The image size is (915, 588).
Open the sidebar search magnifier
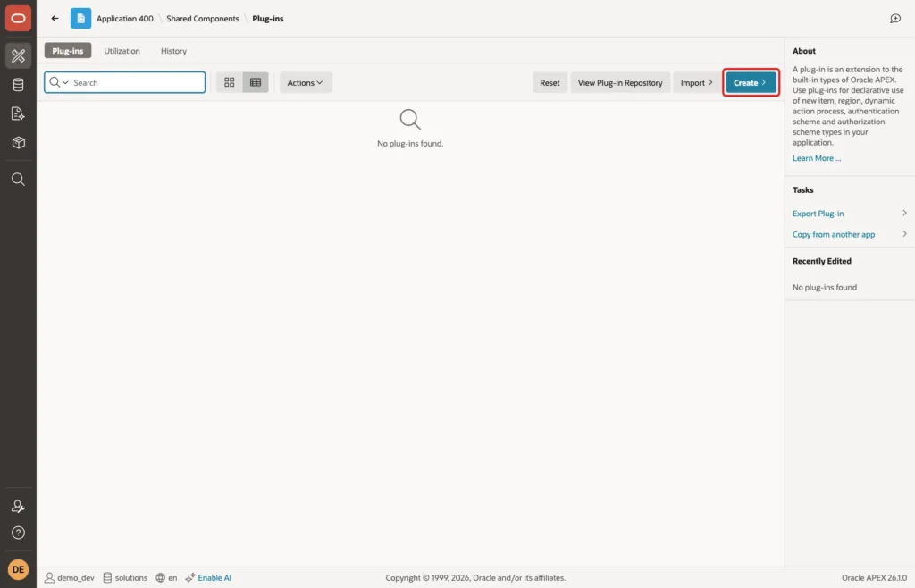point(18,179)
